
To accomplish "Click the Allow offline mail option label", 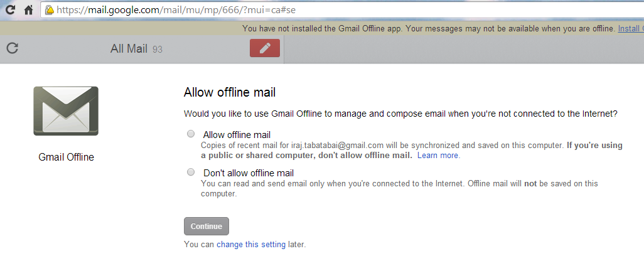I will 237,135.
